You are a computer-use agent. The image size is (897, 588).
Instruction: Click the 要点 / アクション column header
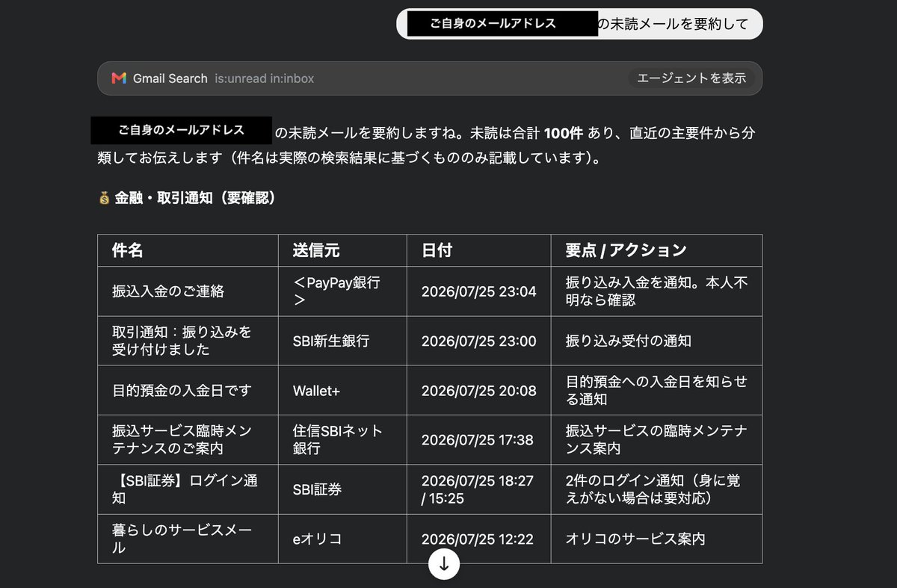pos(657,250)
